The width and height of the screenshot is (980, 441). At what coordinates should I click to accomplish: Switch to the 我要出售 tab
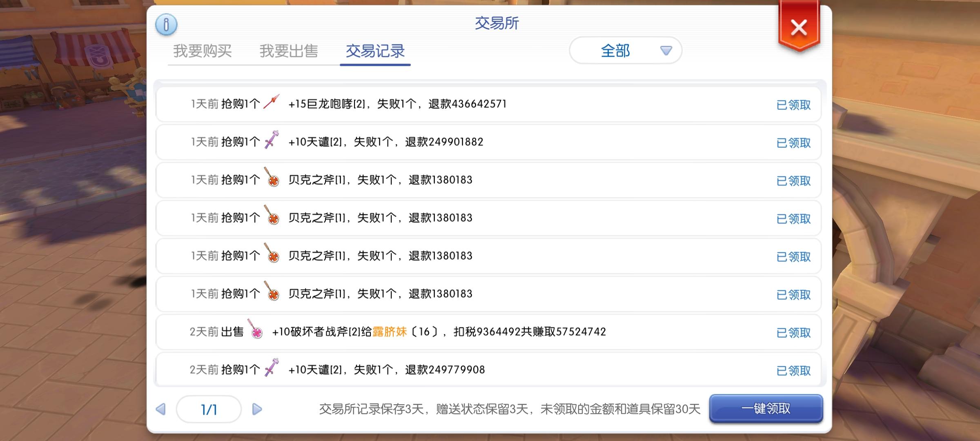point(289,51)
